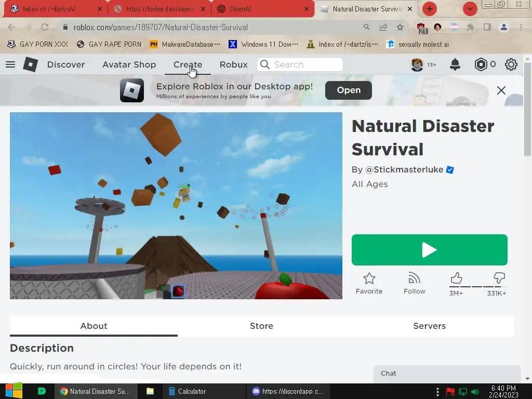Open the user avatar profile icon
The width and height of the screenshot is (532, 399).
pyautogui.click(x=417, y=64)
